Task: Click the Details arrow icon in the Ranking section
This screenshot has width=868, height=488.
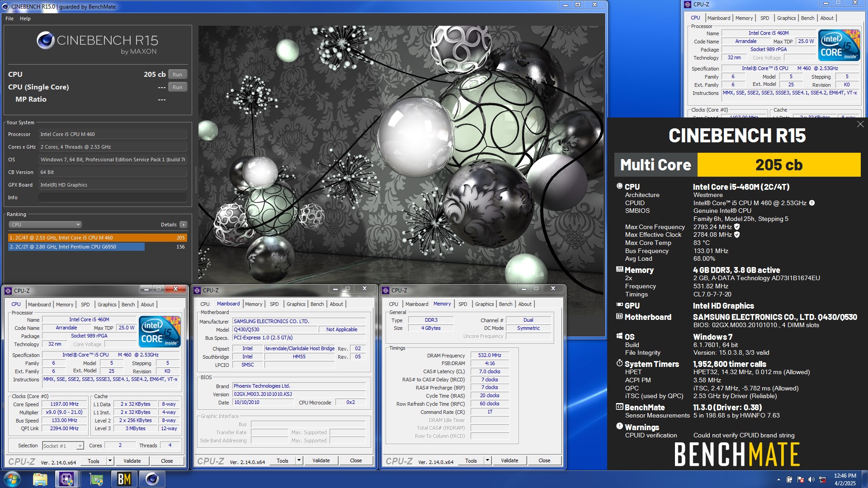Action: 183,225
